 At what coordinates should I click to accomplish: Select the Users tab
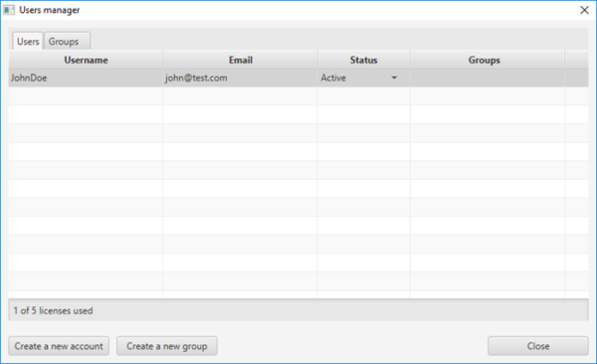(28, 41)
